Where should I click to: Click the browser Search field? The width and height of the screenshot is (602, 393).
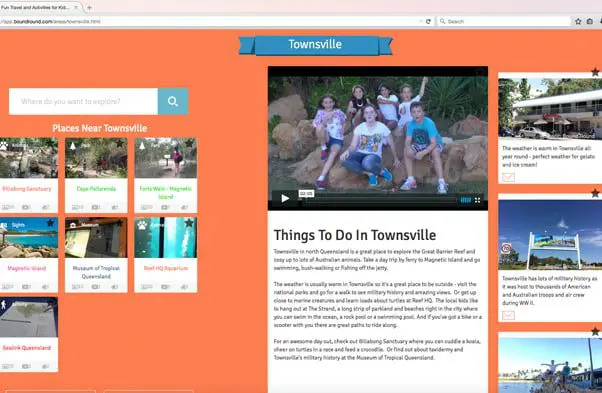pos(504,21)
